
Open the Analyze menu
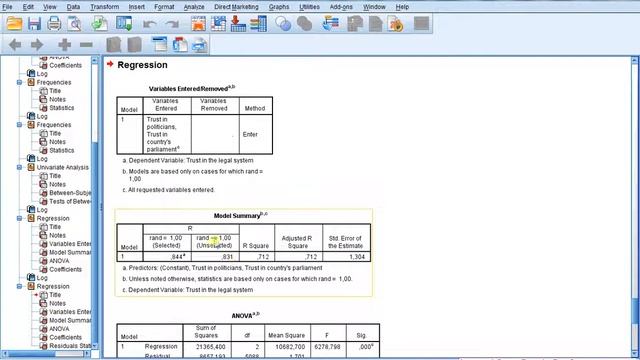pos(194,7)
